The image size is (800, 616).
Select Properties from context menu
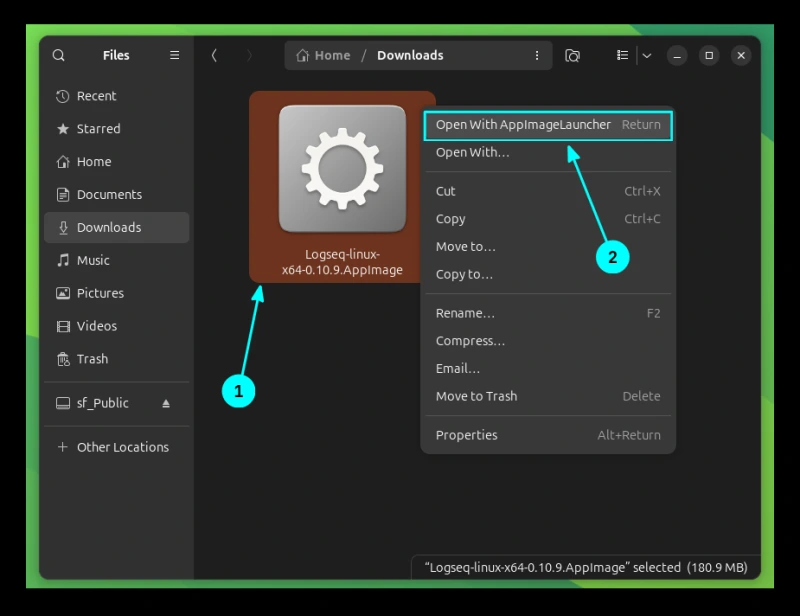click(x=466, y=435)
